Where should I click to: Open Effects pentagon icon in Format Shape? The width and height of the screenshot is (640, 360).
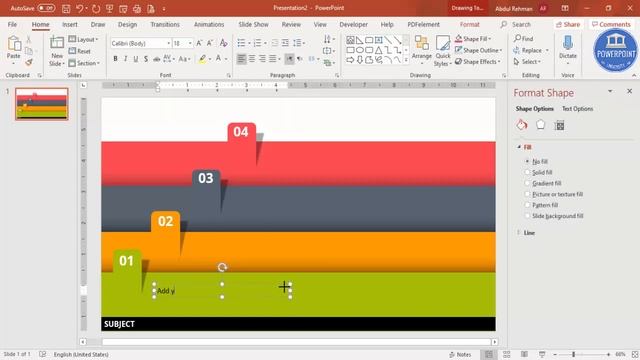(540, 125)
